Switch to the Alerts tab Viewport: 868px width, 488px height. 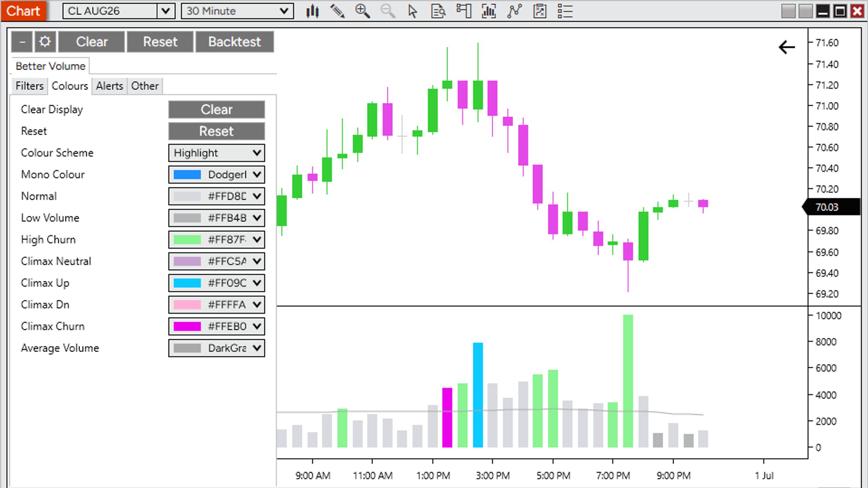[110, 86]
